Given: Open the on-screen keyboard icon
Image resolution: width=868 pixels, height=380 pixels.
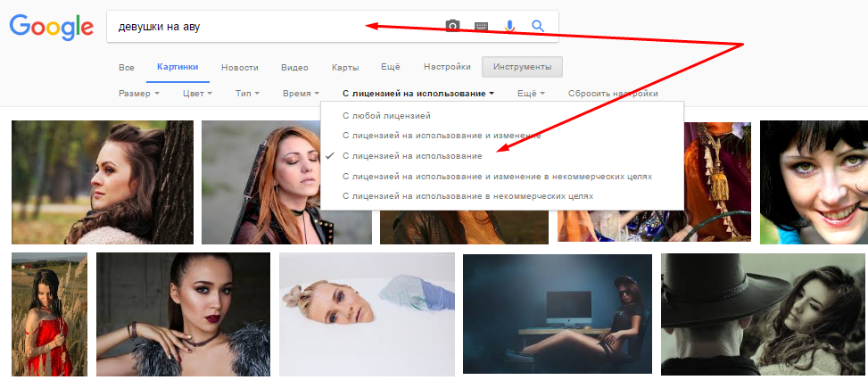Looking at the screenshot, I should (x=482, y=27).
